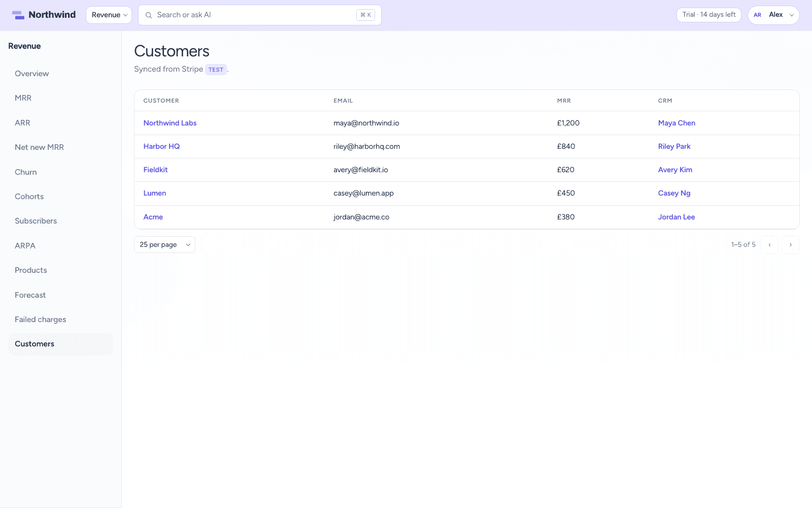Open the Alex account menu
The image size is (812, 508).
pyautogui.click(x=773, y=15)
